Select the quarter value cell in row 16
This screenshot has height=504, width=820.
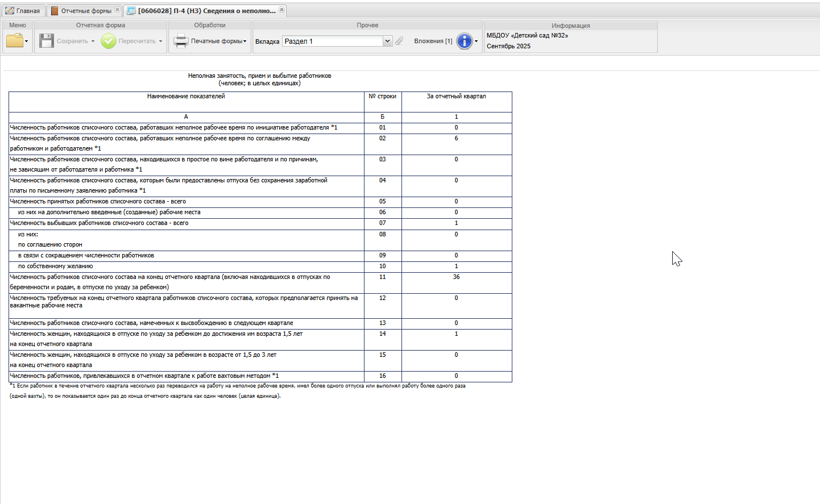457,377
